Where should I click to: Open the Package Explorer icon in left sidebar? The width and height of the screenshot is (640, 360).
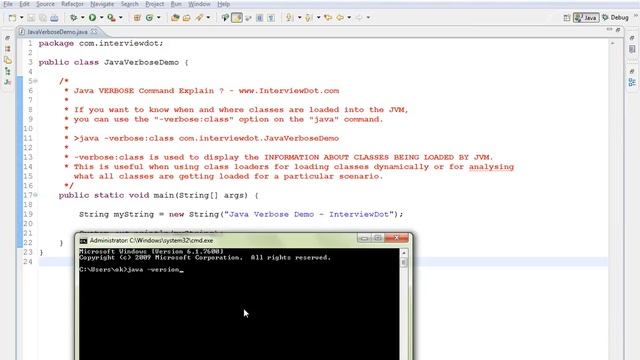click(x=8, y=49)
